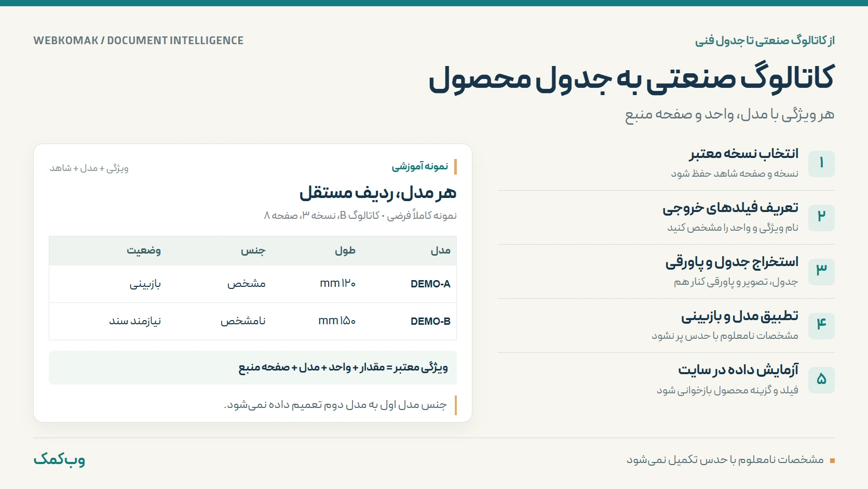
Task: Click the step ۱ number badge
Action: click(821, 164)
